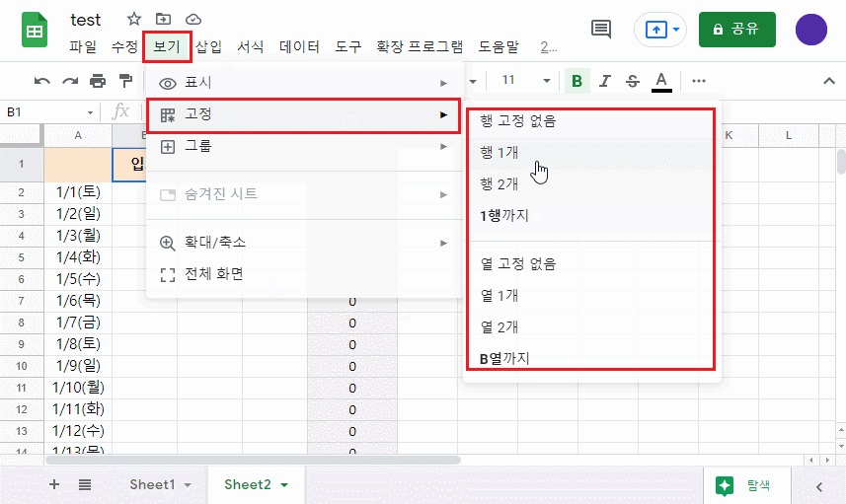Expand the 표시 submenu

304,83
